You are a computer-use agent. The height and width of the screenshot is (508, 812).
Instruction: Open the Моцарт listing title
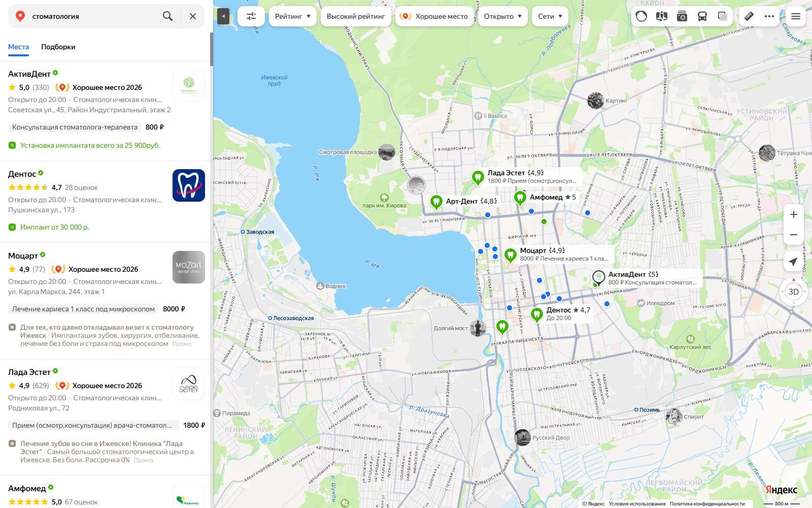pos(23,256)
